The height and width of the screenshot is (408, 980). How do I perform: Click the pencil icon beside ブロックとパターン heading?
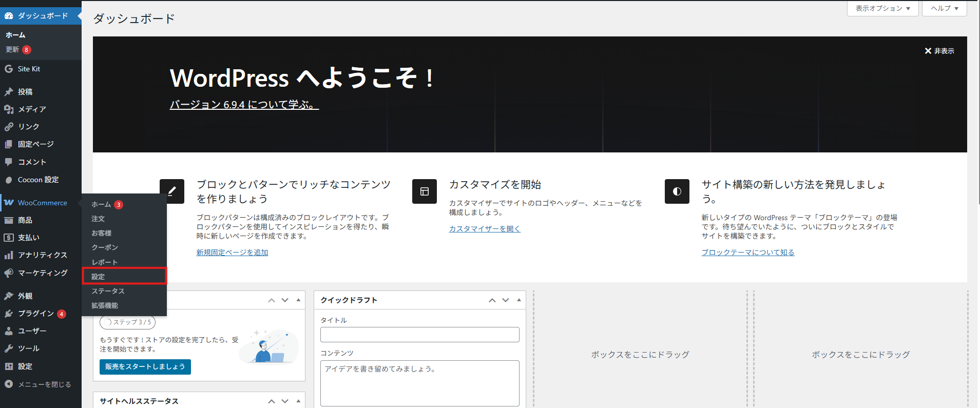(172, 191)
